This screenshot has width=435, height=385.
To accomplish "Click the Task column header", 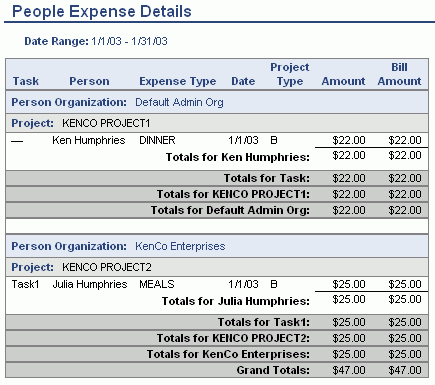I will point(26,81).
